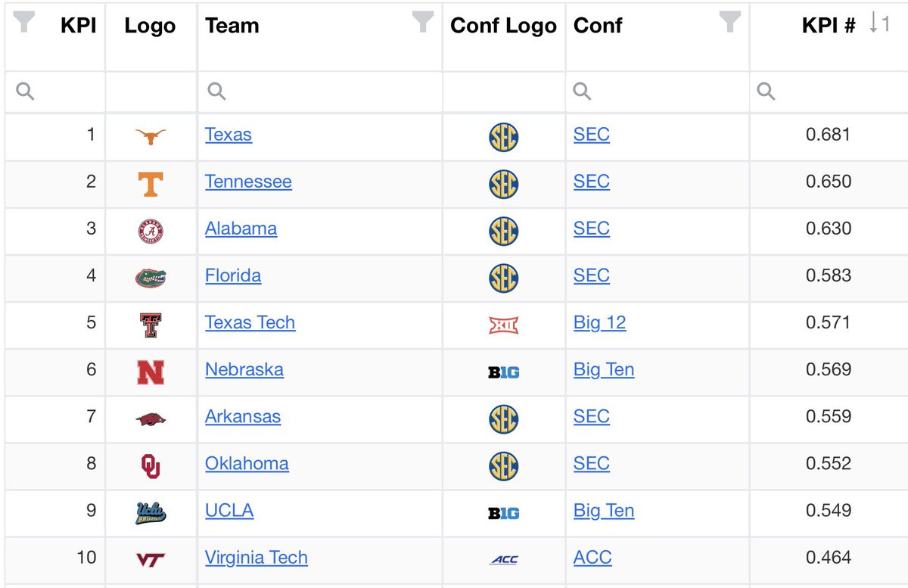Click the ACC conference logo

pyautogui.click(x=504, y=559)
